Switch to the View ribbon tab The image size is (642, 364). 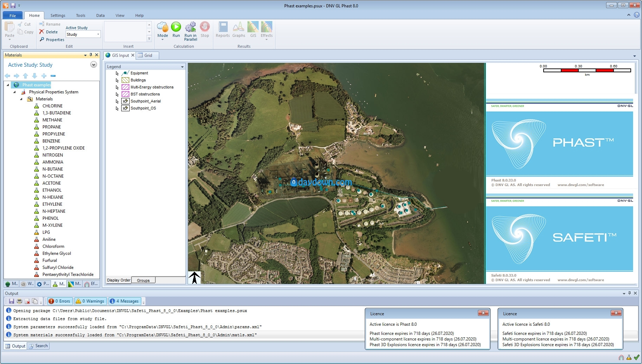click(120, 15)
